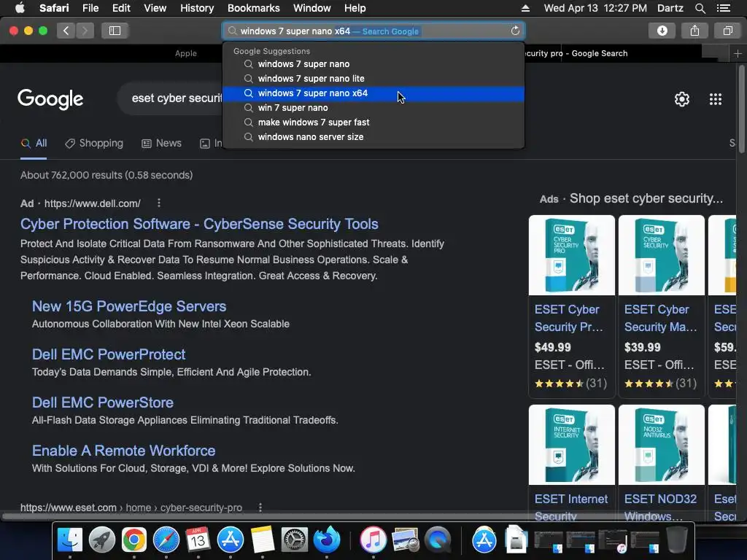The width and height of the screenshot is (747, 560).
Task: Select the News results tab
Action: tap(162, 144)
